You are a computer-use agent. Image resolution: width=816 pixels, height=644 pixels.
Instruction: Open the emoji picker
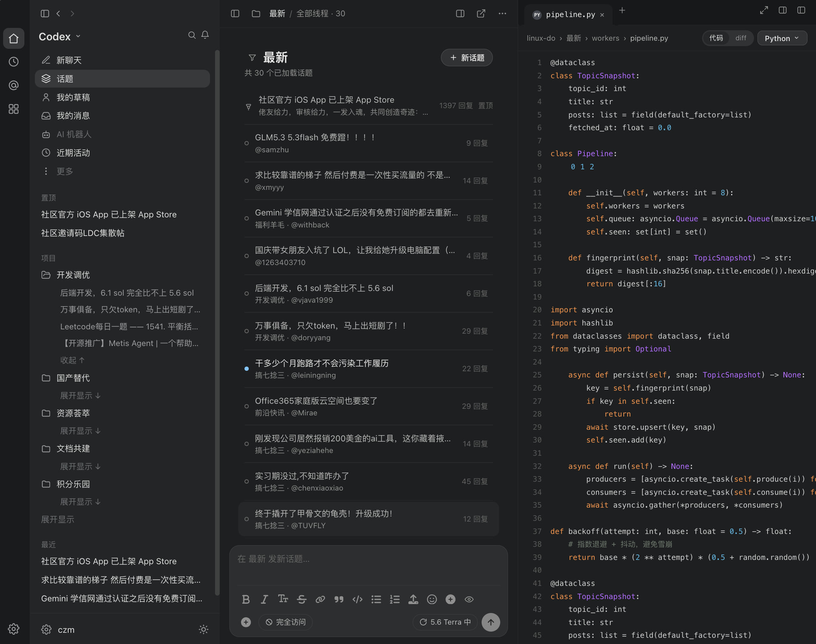[x=432, y=599]
